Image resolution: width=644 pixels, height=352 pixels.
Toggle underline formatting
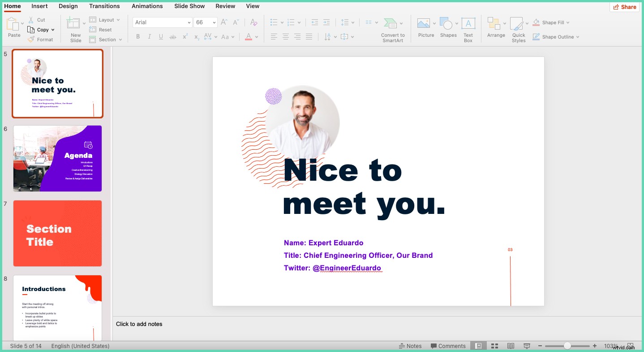(x=161, y=36)
